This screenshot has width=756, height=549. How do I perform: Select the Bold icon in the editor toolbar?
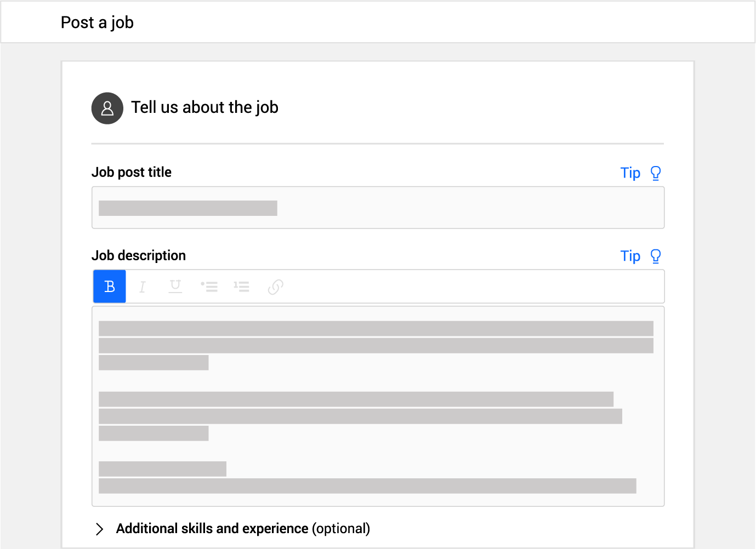point(109,286)
